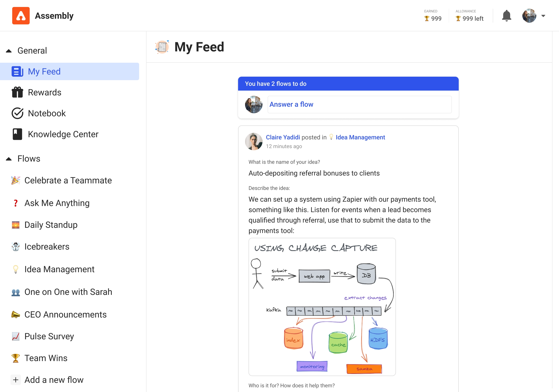The height and width of the screenshot is (392, 559).
Task: Navigate to Notebook
Action: pos(47,113)
